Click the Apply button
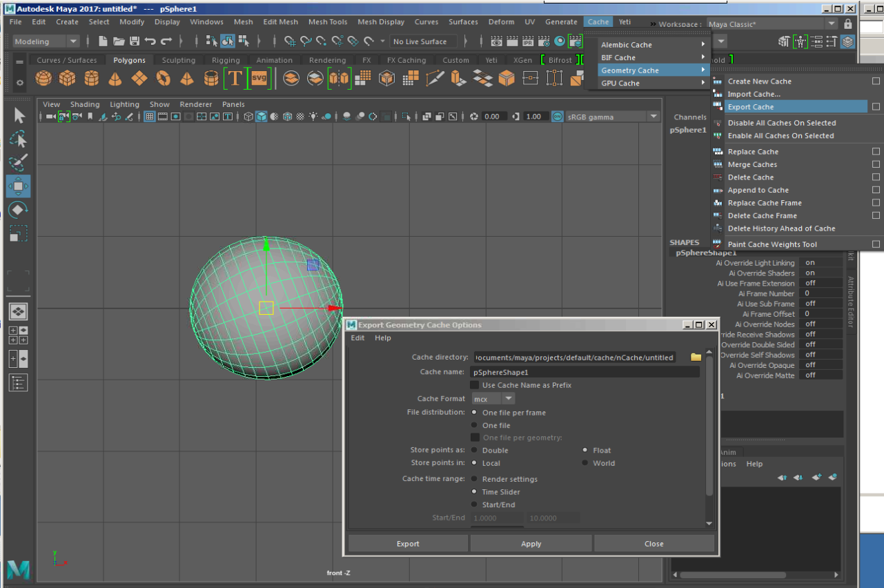The image size is (884, 588). coord(531,544)
